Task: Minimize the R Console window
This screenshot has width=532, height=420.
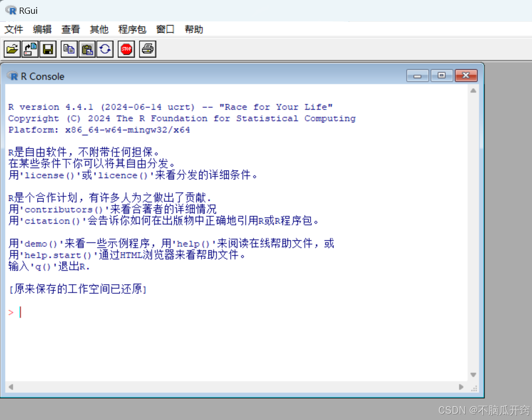Action: click(x=418, y=76)
